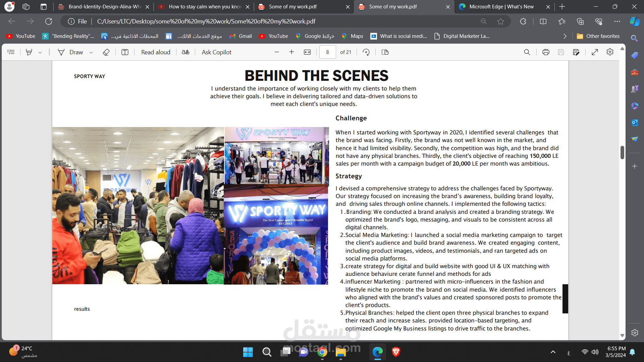This screenshot has height=362, width=644.
Task: Click the Add text tool icon
Action: [x=125, y=52]
